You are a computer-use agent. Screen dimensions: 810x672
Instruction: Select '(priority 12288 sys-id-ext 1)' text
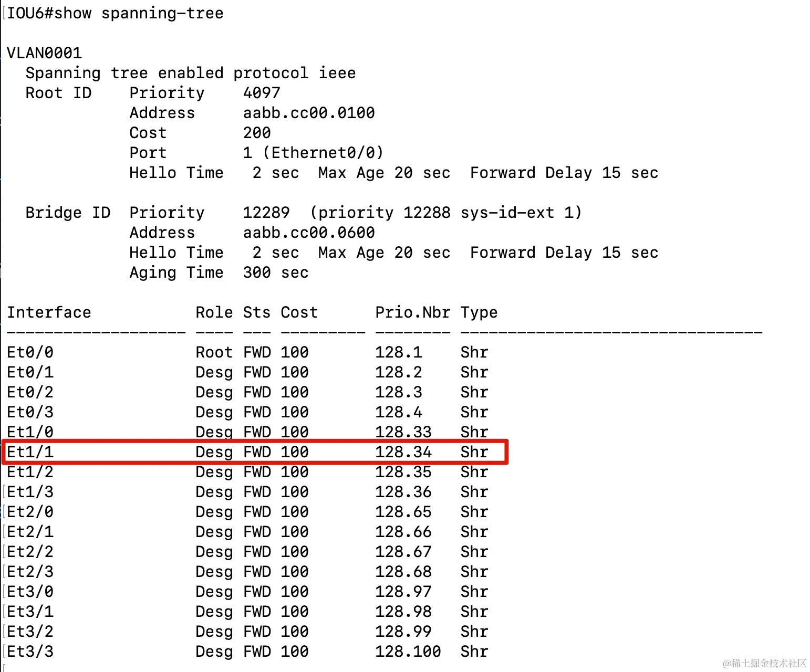(x=446, y=213)
